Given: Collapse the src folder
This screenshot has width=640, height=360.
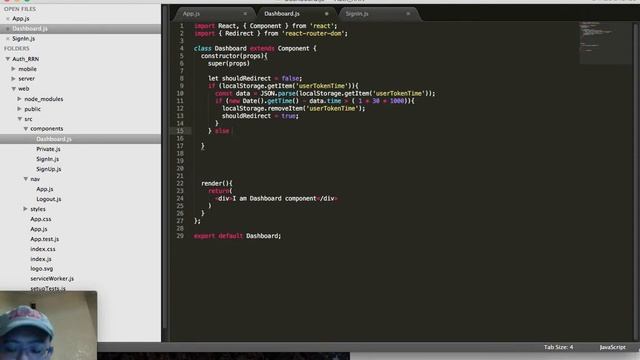Looking at the screenshot, I should click(19, 119).
